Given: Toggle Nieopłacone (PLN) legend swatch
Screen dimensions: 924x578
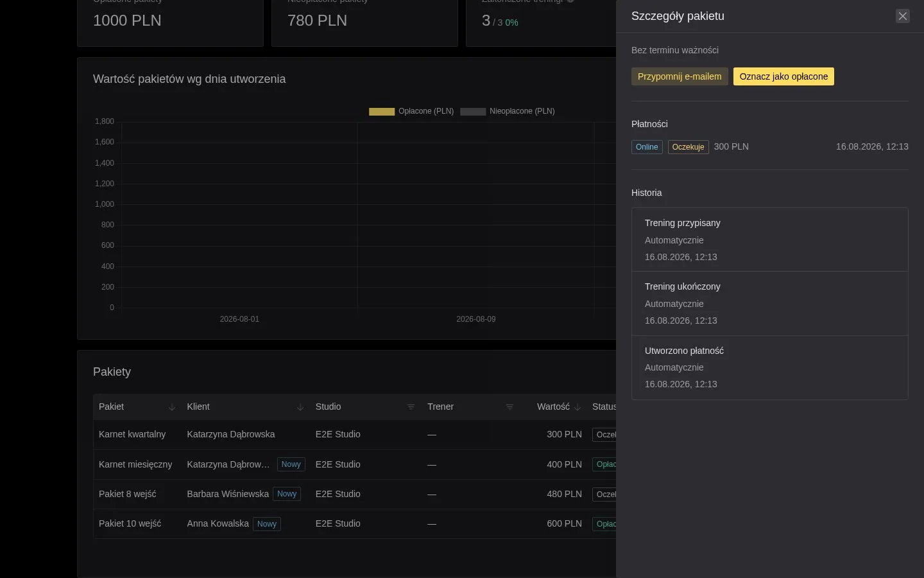Looking at the screenshot, I should (473, 111).
